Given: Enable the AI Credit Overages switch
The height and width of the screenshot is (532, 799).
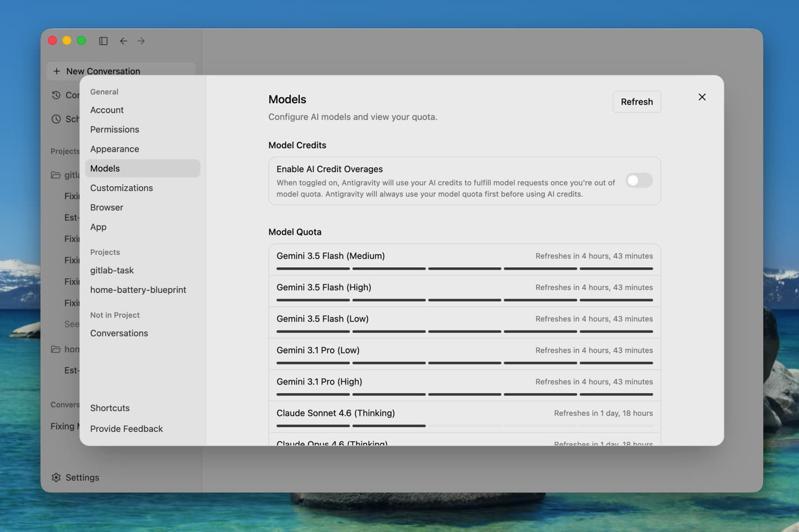Looking at the screenshot, I should click(x=639, y=181).
